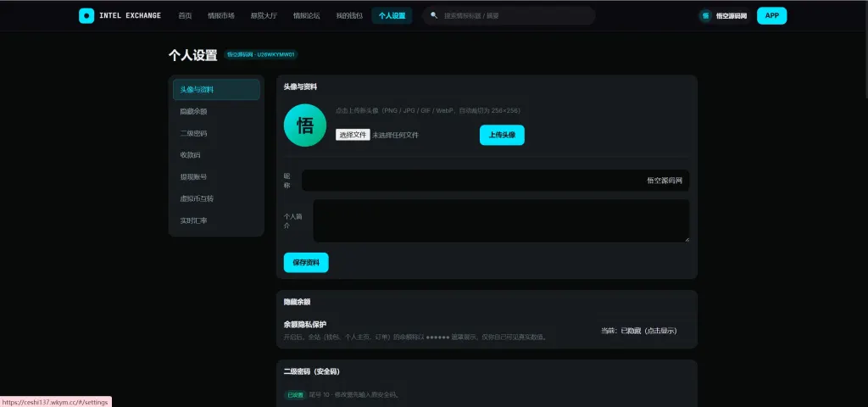868x407 pixels.
Task: Click the 上传头像 upload button
Action: pyautogui.click(x=502, y=135)
